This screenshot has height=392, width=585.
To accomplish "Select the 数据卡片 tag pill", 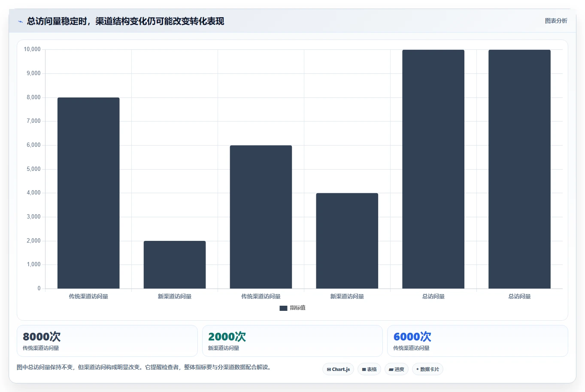I will coord(427,369).
